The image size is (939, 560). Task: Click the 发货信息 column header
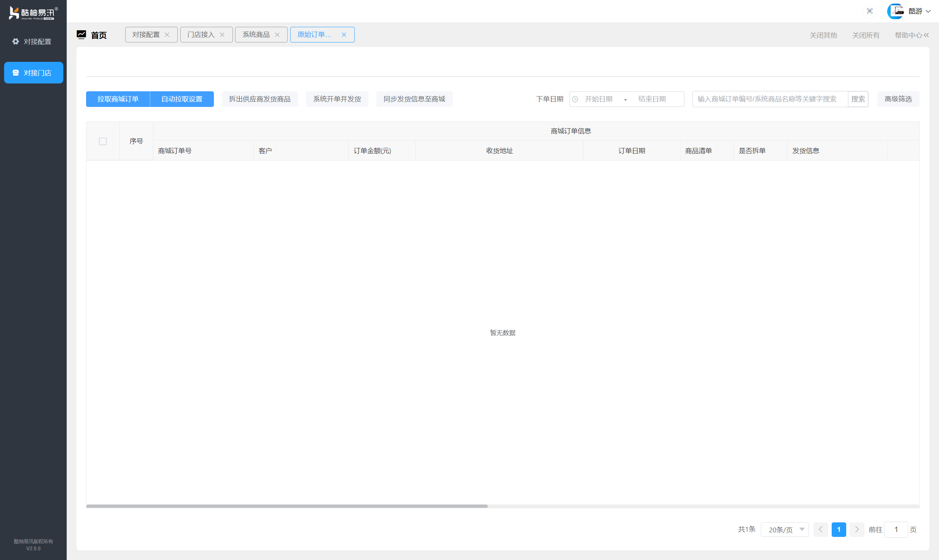[x=838, y=151]
